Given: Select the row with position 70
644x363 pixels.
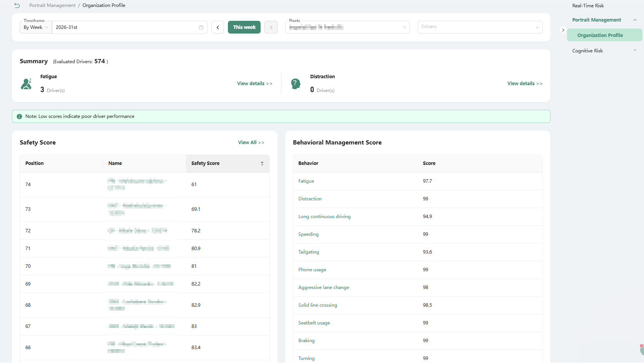Looking at the screenshot, I should pos(145,266).
